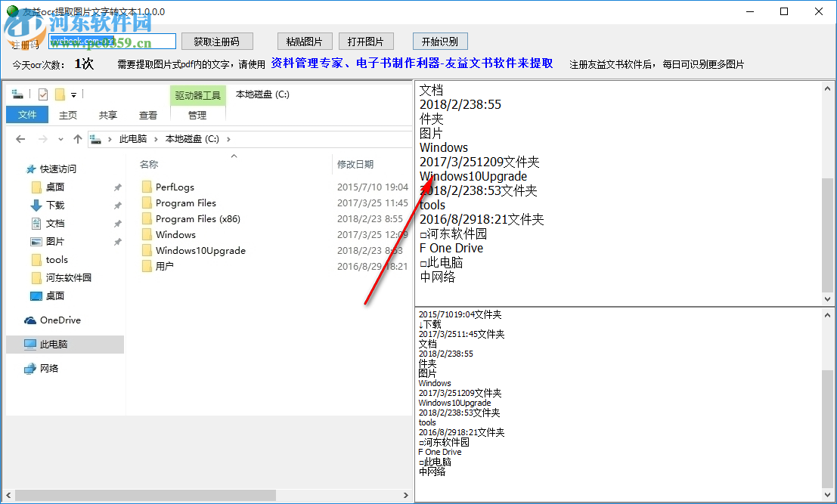Screen dimensions: 837x504
Task: Open the 管理 drive tools tab
Action: pyautogui.click(x=197, y=115)
